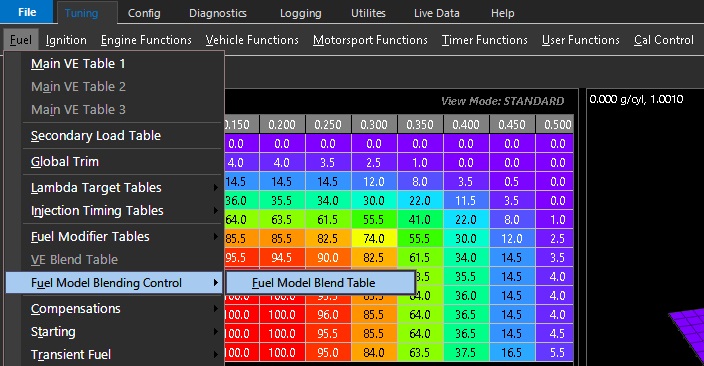704x366 pixels.
Task: Select the 0.400 column header
Action: point(466,124)
